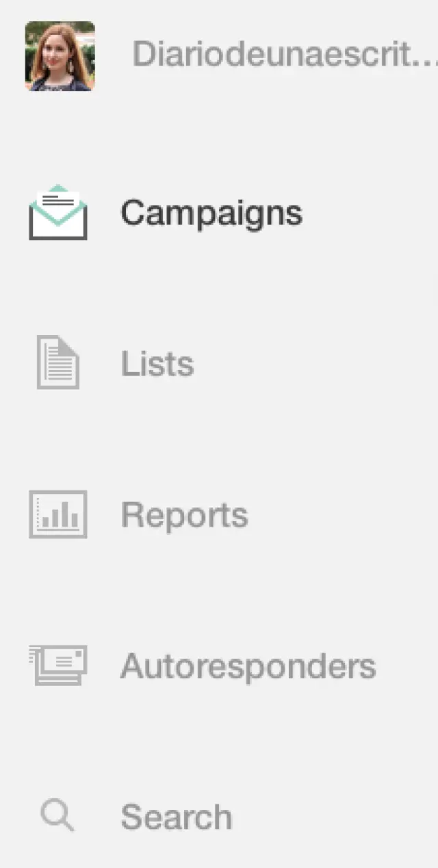Open the Diariodeunaescrit... account name
438x868 pixels.
tap(285, 54)
